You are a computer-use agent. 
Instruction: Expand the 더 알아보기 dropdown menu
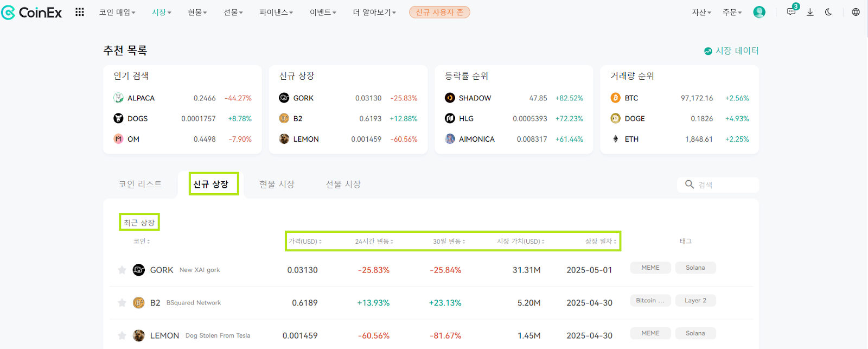[374, 12]
